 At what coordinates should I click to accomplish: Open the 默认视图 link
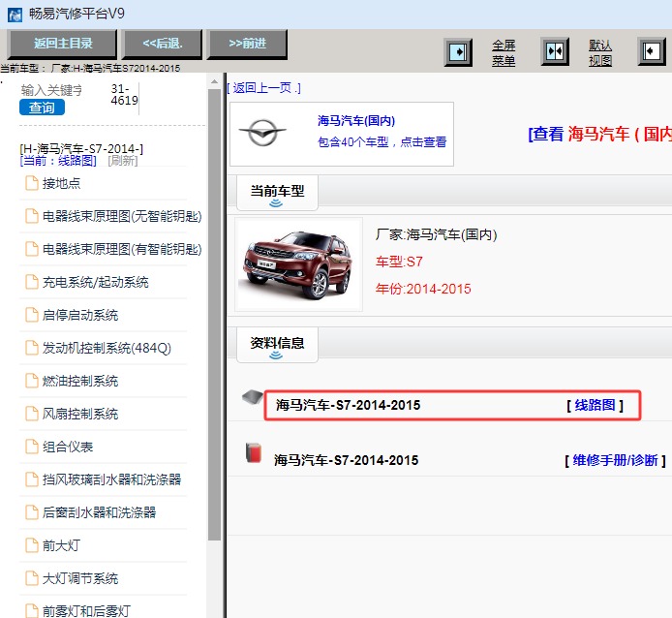tap(600, 52)
